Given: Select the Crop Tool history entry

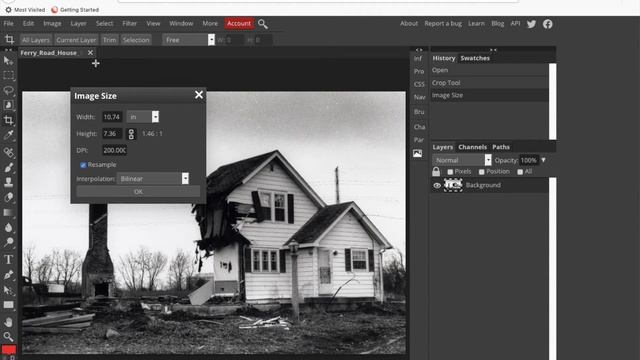Looking at the screenshot, I should (x=489, y=83).
